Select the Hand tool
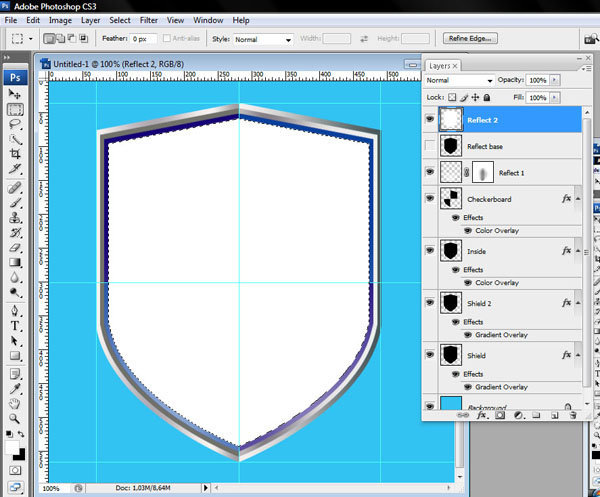 coord(15,404)
